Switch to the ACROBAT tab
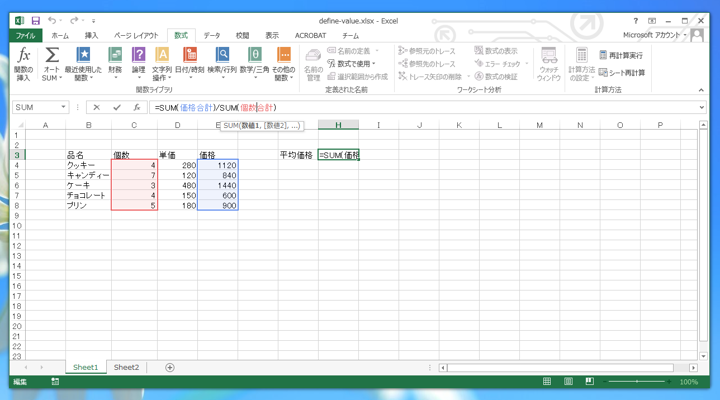 coord(310,35)
